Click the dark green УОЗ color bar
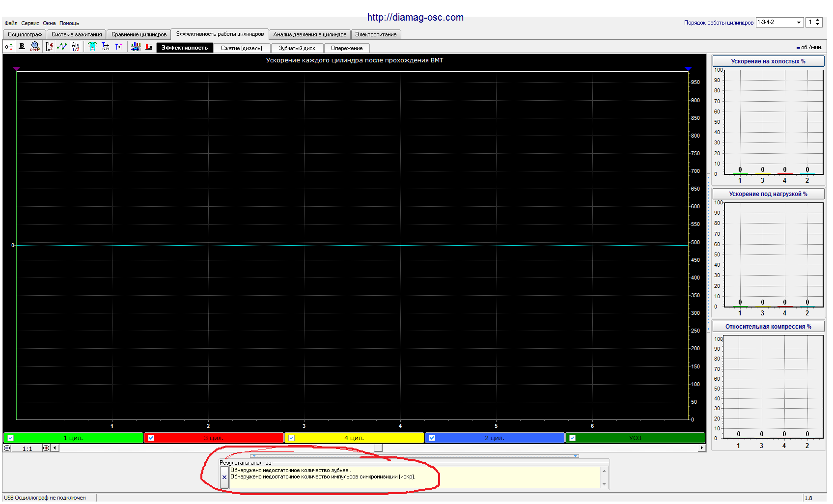 coord(635,438)
